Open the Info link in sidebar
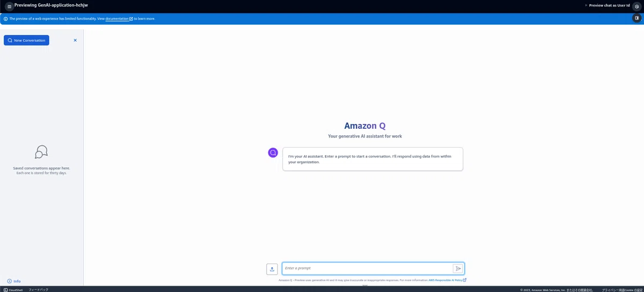Image resolution: width=644 pixels, height=292 pixels. point(14,281)
